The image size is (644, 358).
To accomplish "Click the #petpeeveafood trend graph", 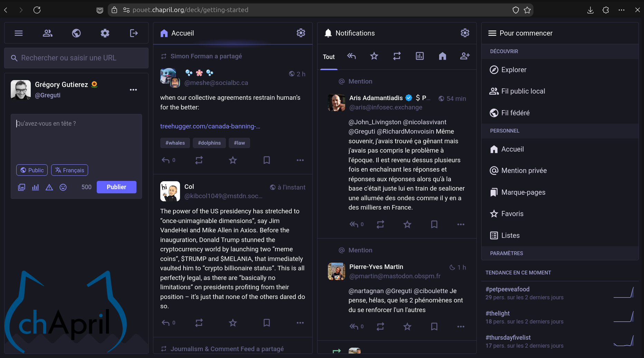I will [623, 293].
